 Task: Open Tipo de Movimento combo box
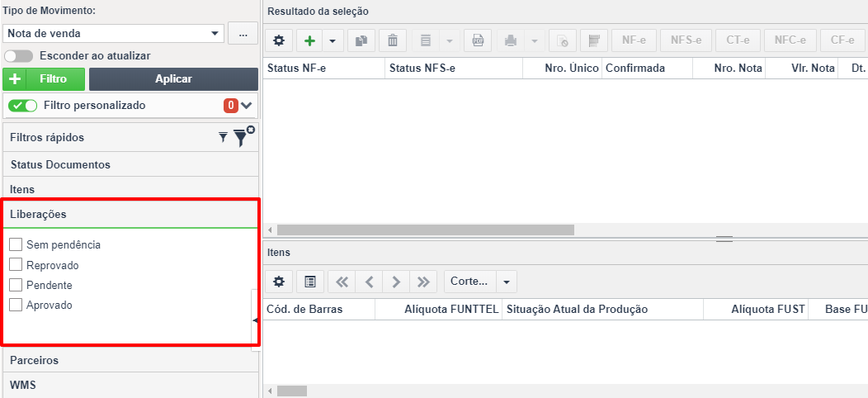pos(114,33)
